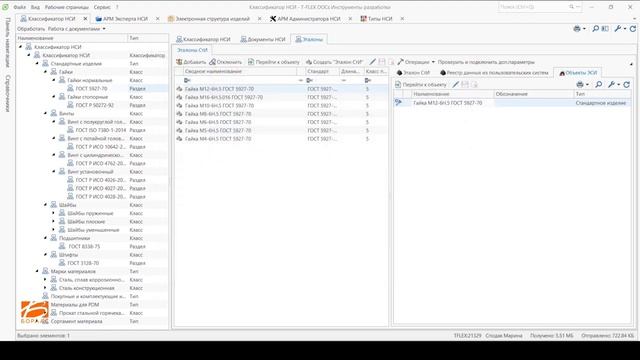Click the search box magnifier in title bar

coord(571,7)
